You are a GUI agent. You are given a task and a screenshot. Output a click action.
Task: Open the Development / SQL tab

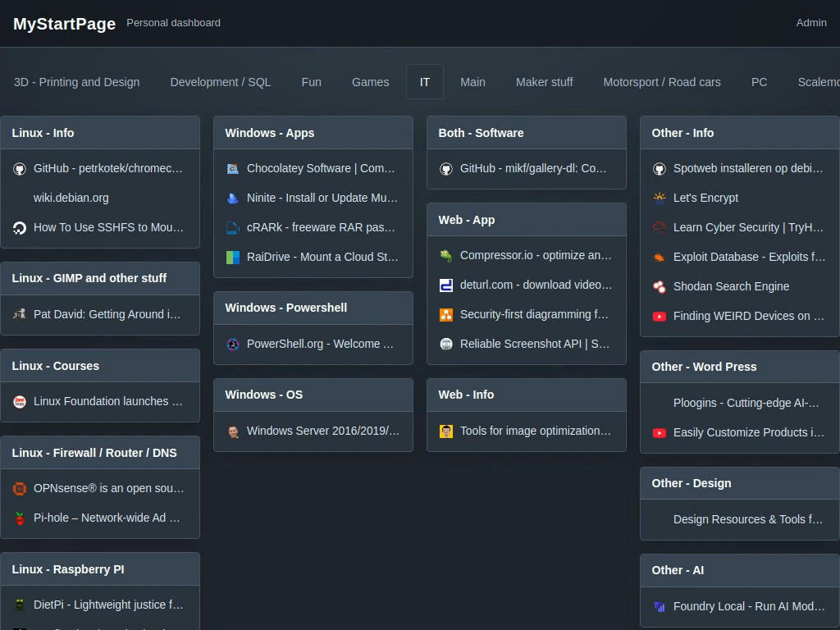(x=220, y=82)
